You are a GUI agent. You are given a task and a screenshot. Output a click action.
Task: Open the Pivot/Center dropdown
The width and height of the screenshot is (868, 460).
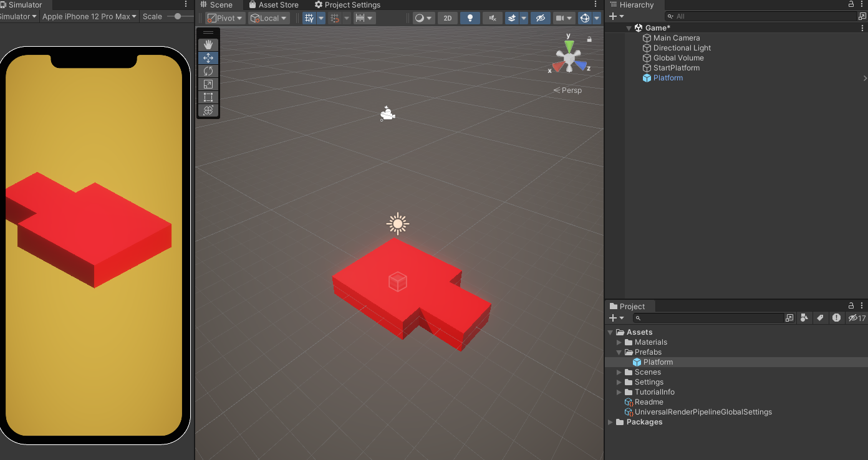(x=225, y=18)
